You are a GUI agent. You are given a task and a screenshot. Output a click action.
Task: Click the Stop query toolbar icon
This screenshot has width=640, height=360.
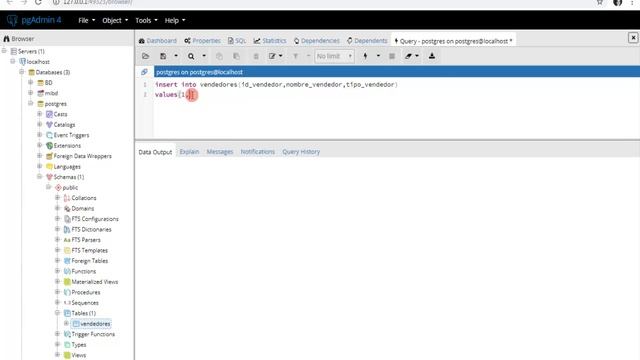tap(392, 56)
